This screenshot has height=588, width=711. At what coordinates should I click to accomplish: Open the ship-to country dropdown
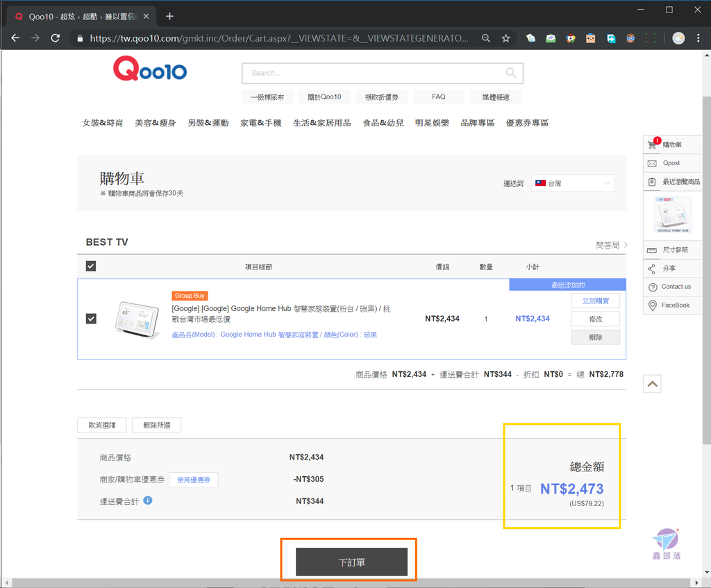[x=573, y=183]
